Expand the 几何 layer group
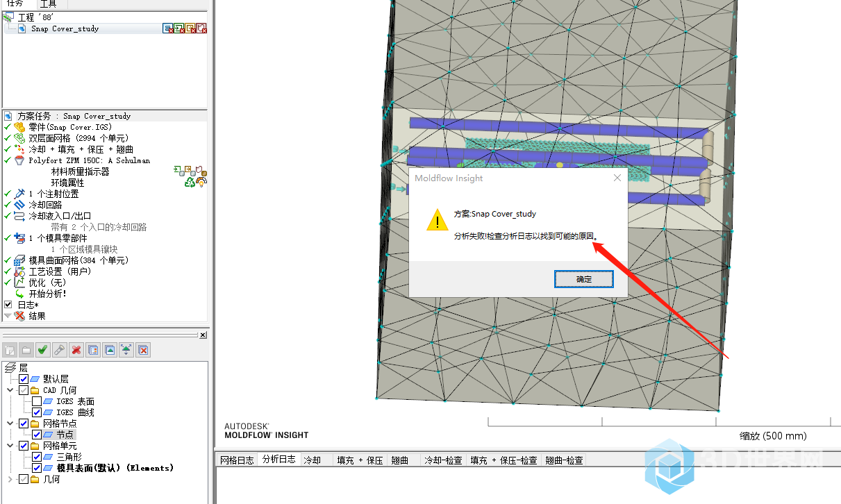Image resolution: width=841 pixels, height=504 pixels. tap(10, 479)
